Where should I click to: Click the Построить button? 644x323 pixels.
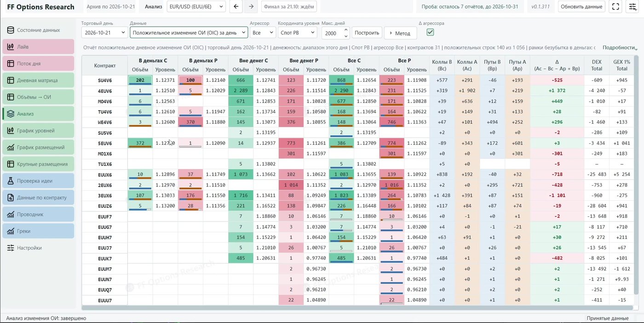367,33
